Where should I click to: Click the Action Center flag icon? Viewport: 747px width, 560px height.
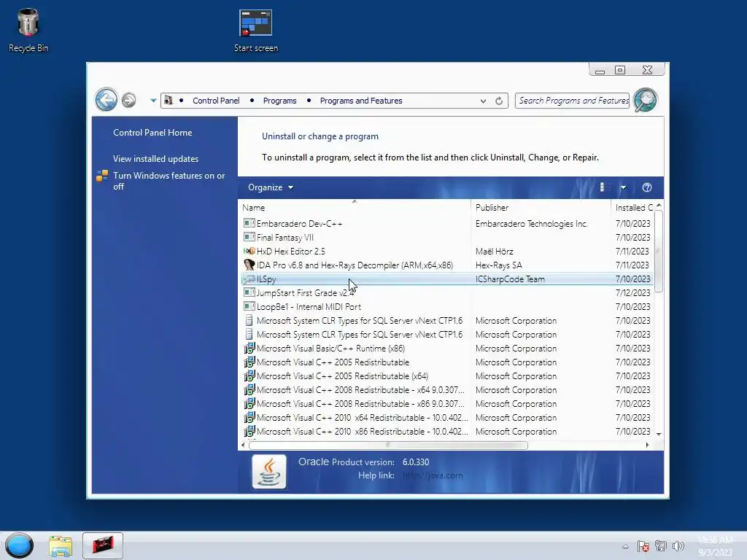coord(643,546)
